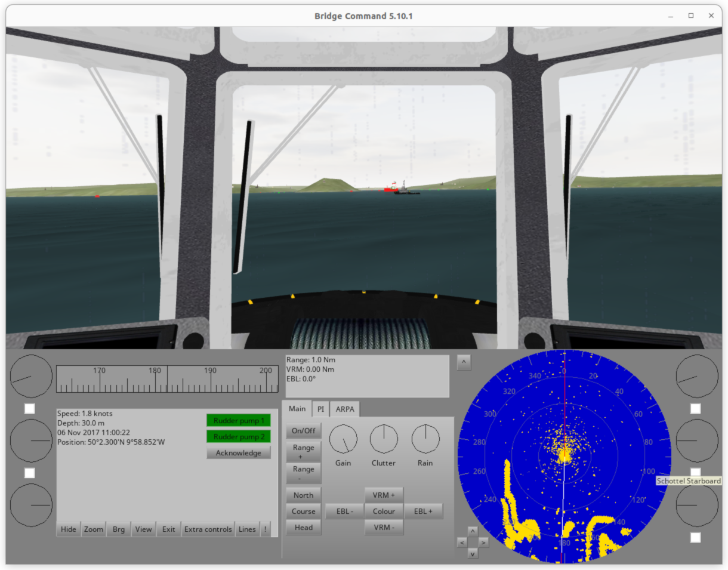Click the radar PPI display
The image size is (728, 570).
564,457
